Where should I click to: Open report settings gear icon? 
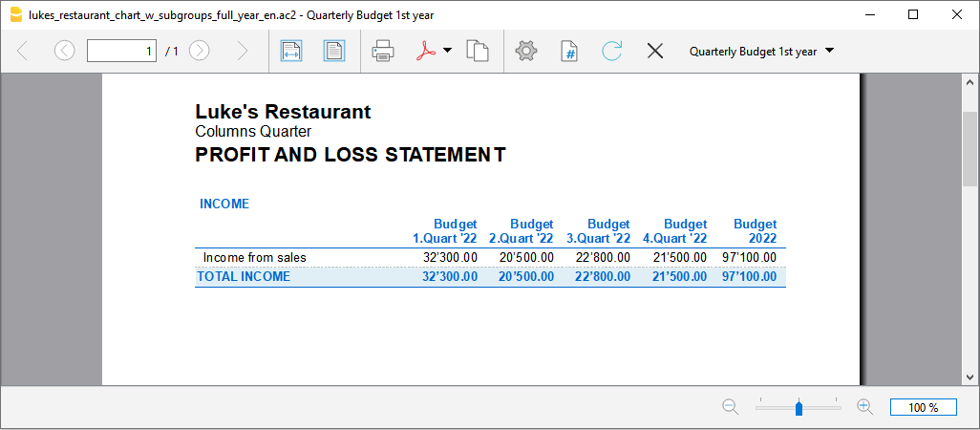pos(525,52)
